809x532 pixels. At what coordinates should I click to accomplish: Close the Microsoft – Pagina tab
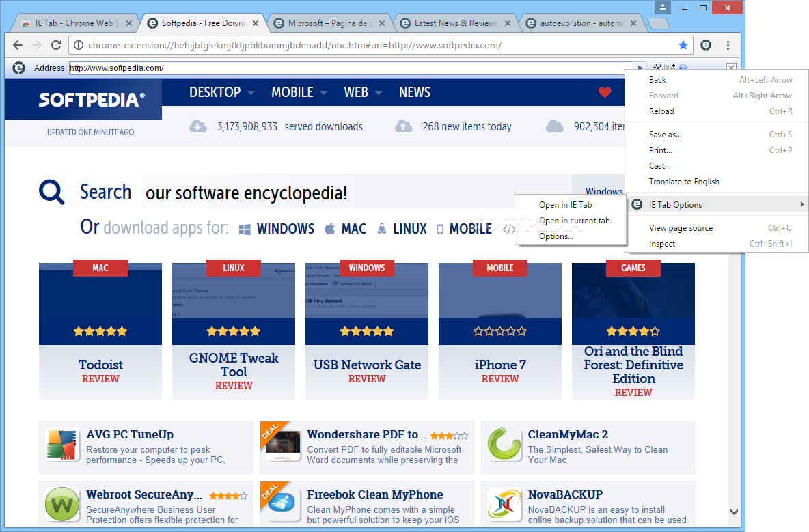(x=382, y=23)
